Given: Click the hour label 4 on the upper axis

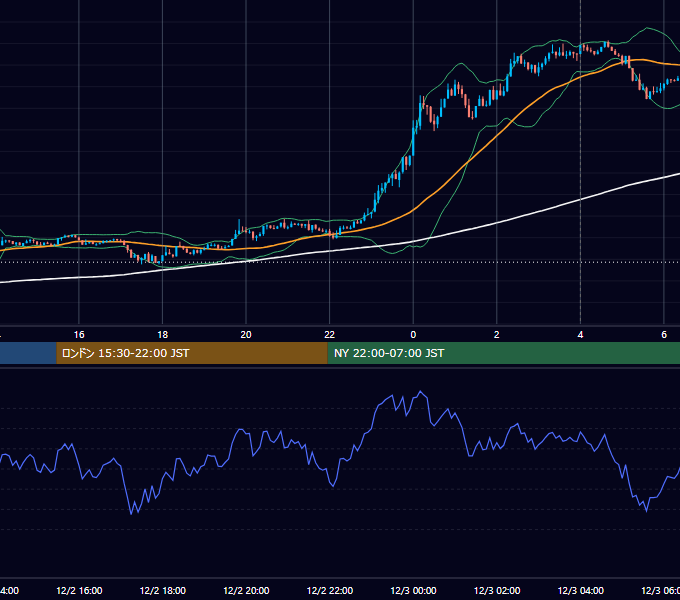Looking at the screenshot, I should coord(580,335).
